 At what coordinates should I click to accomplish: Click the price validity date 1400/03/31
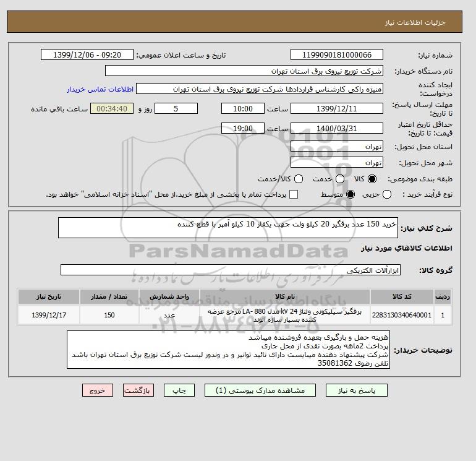[x=337, y=128]
